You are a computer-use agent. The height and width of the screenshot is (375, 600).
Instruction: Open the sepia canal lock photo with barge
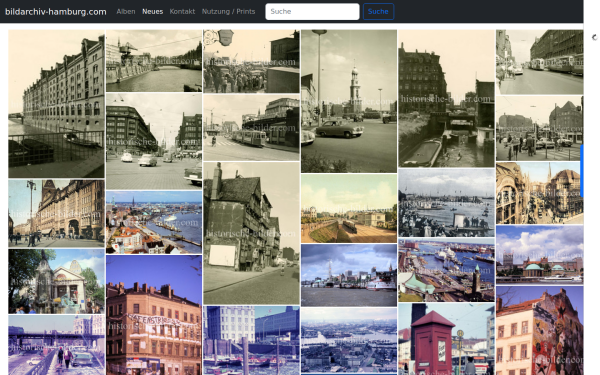[446, 98]
